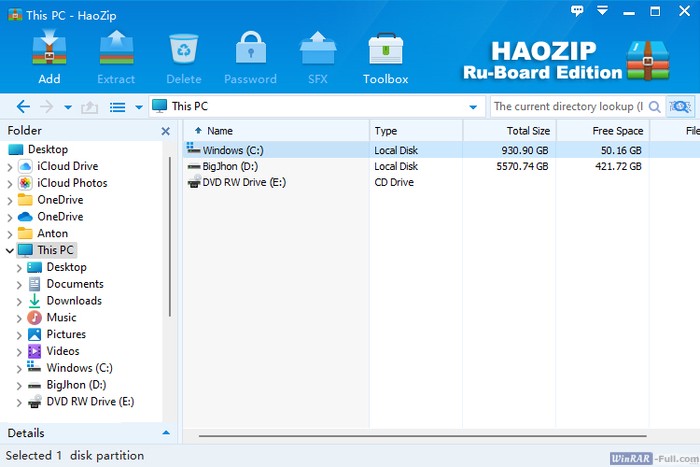The image size is (700, 467).
Task: Click the search magnifier icon
Action: pos(655,106)
